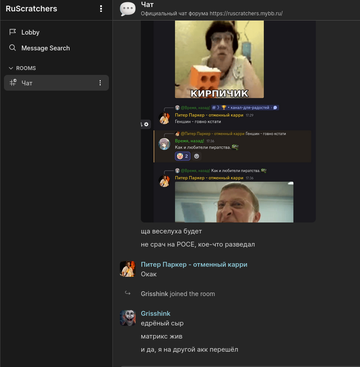The width and height of the screenshot is (360, 367).
Task: Select the Чат room in the sidebar
Action: click(x=56, y=83)
